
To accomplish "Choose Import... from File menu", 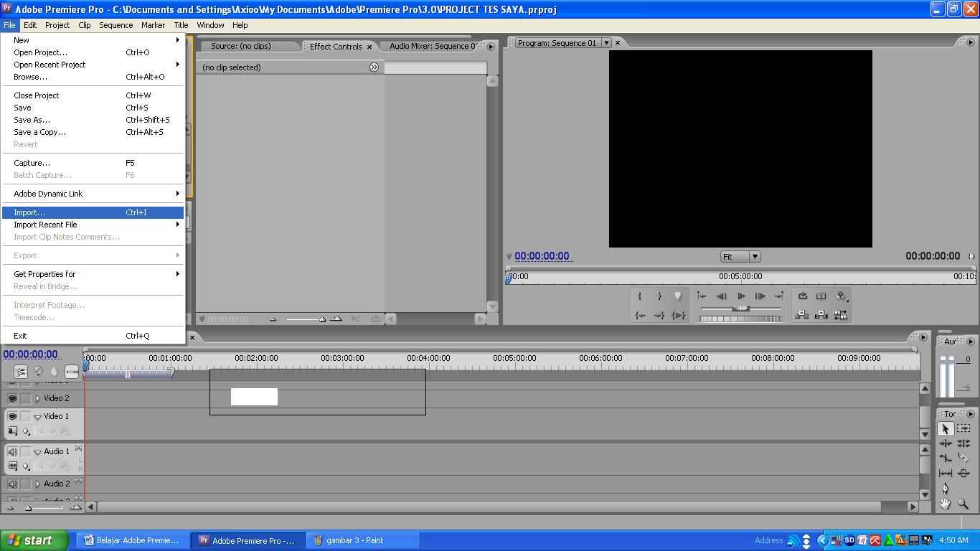I will click(93, 212).
